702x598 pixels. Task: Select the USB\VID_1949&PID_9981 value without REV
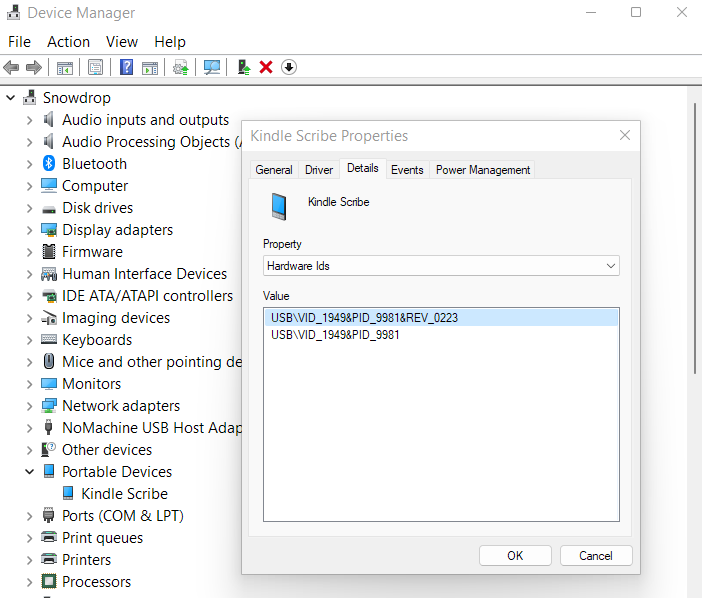[335, 335]
